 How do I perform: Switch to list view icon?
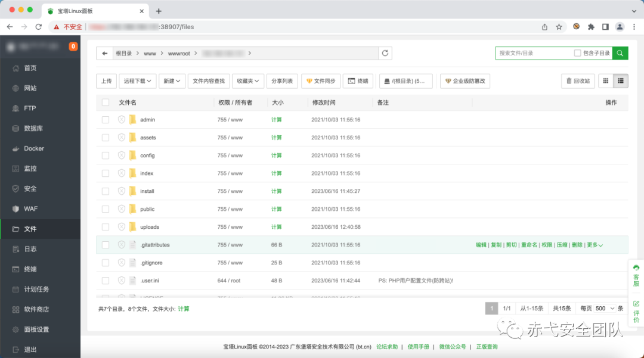pos(621,81)
